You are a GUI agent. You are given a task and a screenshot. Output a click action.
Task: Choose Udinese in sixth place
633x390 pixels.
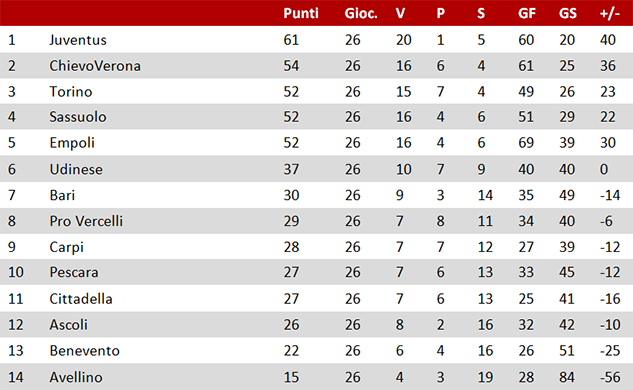(x=76, y=169)
